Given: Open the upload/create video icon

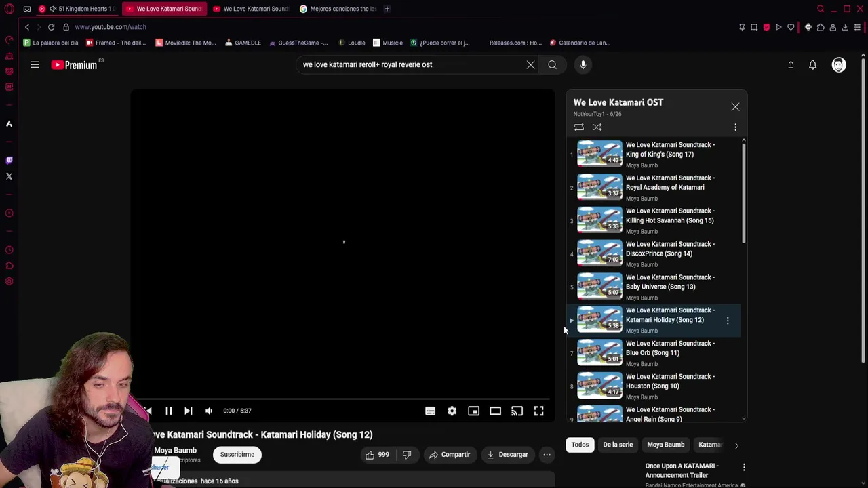Looking at the screenshot, I should point(791,65).
